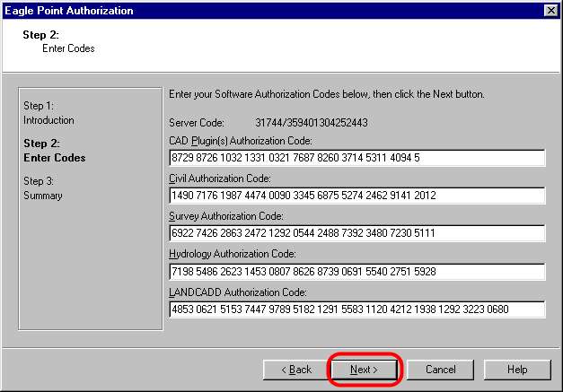
Task: Click the 'Step 3: Summary' sidebar entry
Action: click(x=43, y=188)
